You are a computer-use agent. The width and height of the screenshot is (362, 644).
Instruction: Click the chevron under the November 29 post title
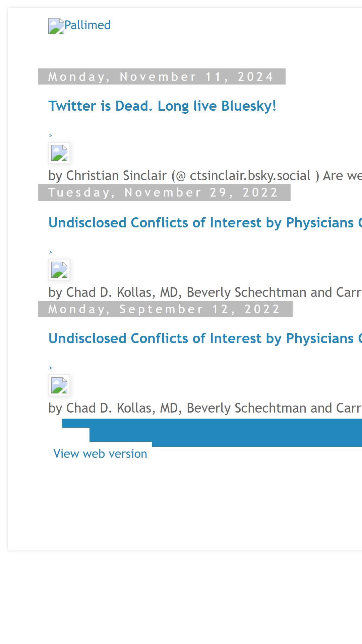(x=50, y=252)
